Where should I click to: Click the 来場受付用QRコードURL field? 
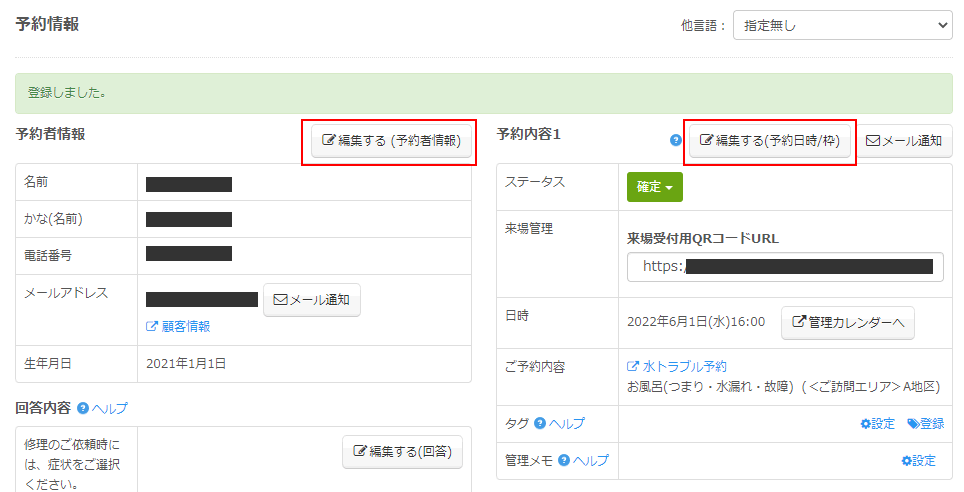pos(785,267)
